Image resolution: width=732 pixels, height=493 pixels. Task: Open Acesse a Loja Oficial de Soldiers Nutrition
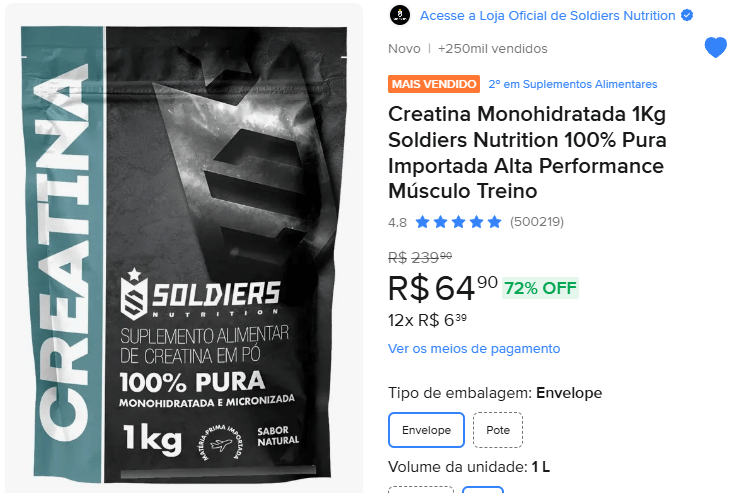coord(548,15)
